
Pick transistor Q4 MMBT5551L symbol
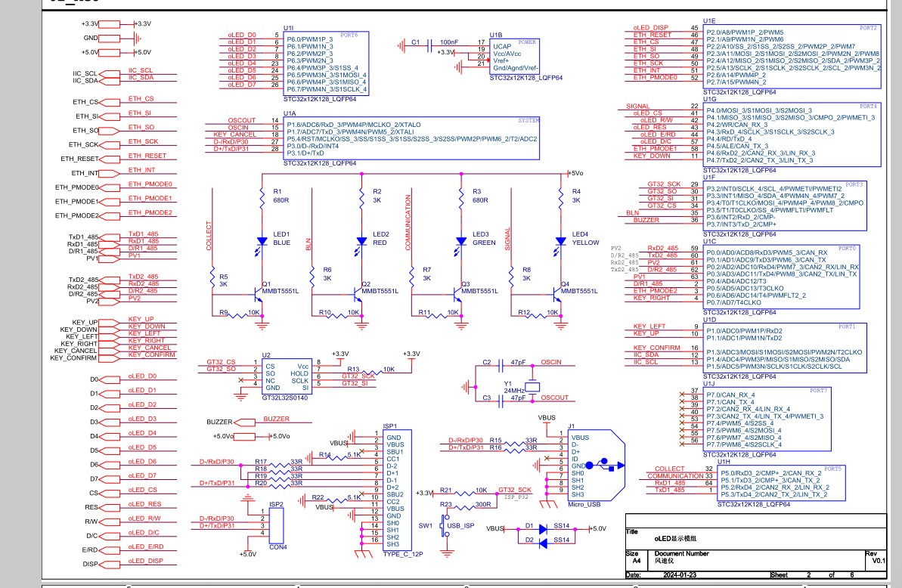point(556,295)
